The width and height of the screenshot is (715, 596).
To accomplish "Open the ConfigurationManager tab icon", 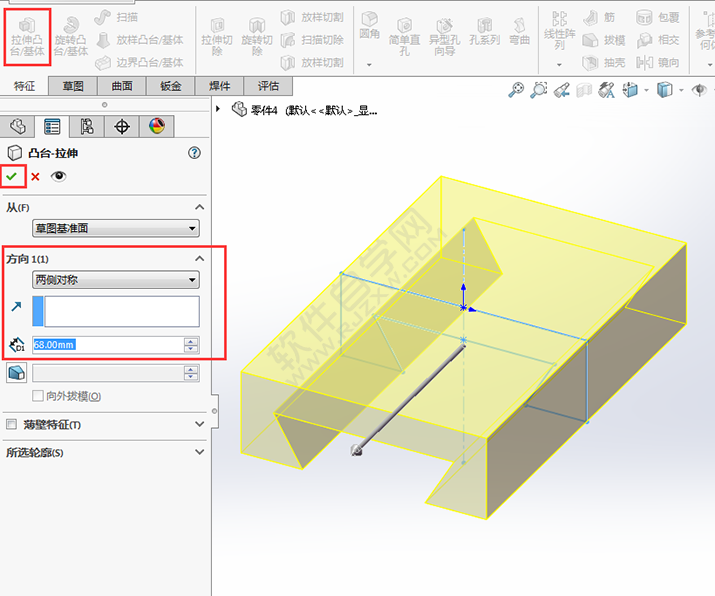I will [87, 126].
